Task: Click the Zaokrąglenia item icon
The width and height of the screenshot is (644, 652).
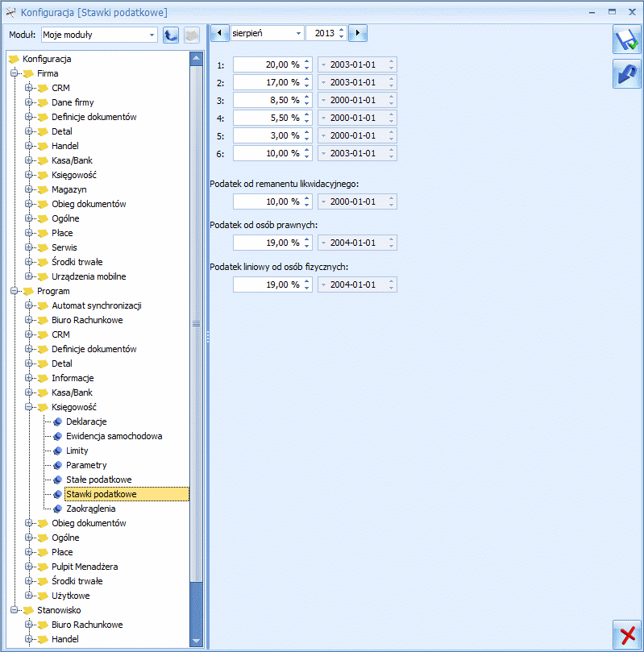Action: click(58, 509)
